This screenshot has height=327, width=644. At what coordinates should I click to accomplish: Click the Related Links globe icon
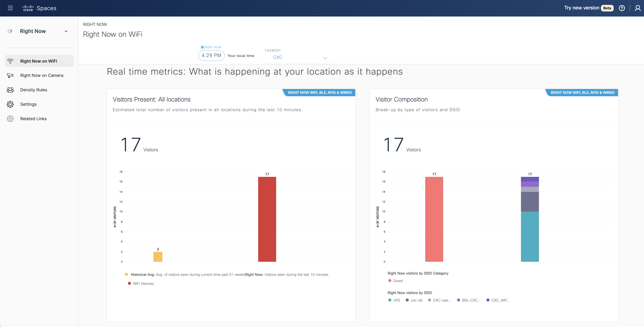click(x=10, y=118)
